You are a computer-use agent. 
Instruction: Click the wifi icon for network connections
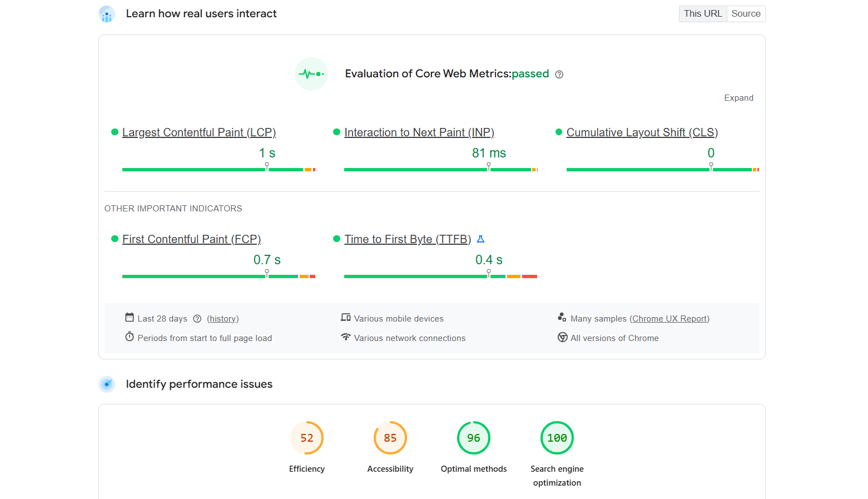coord(346,337)
